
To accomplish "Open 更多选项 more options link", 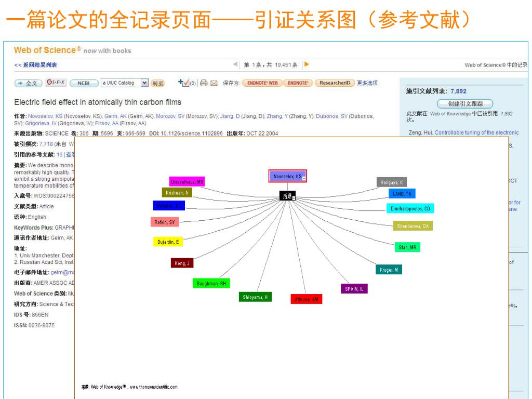I will coord(367,83).
